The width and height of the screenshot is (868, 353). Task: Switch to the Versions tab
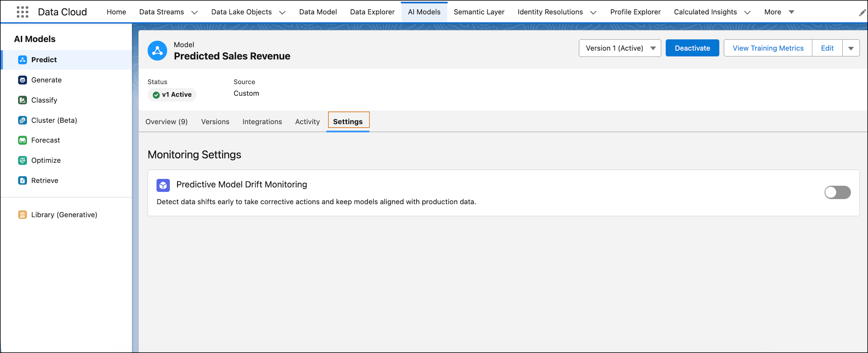[215, 121]
